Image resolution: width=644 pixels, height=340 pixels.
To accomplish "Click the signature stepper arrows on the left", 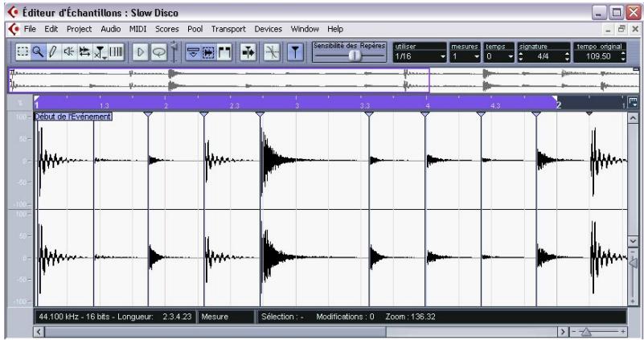I will point(521,56).
